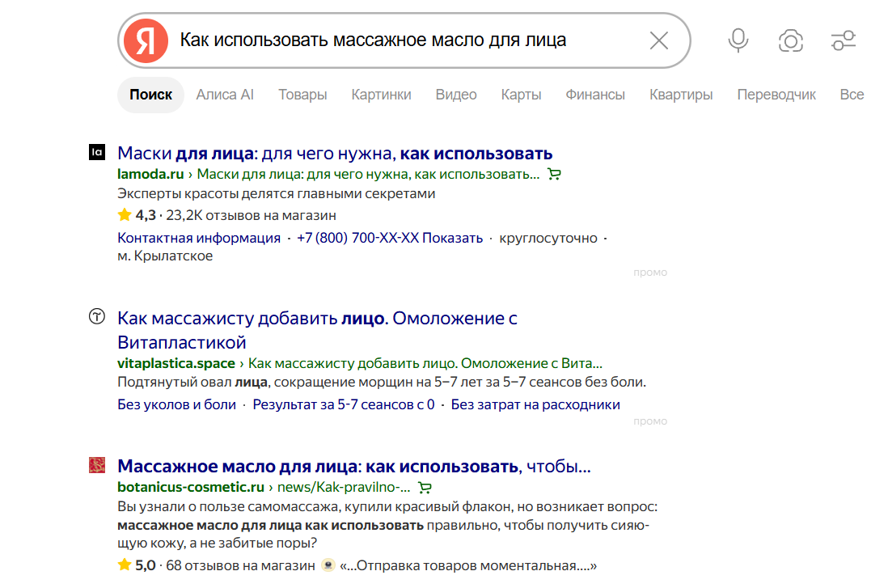Image resolution: width=888 pixels, height=588 pixels.
Task: Click lamoda breadcrumb 'Маски для лица: для чего нужна...'
Action: pyautogui.click(x=368, y=174)
